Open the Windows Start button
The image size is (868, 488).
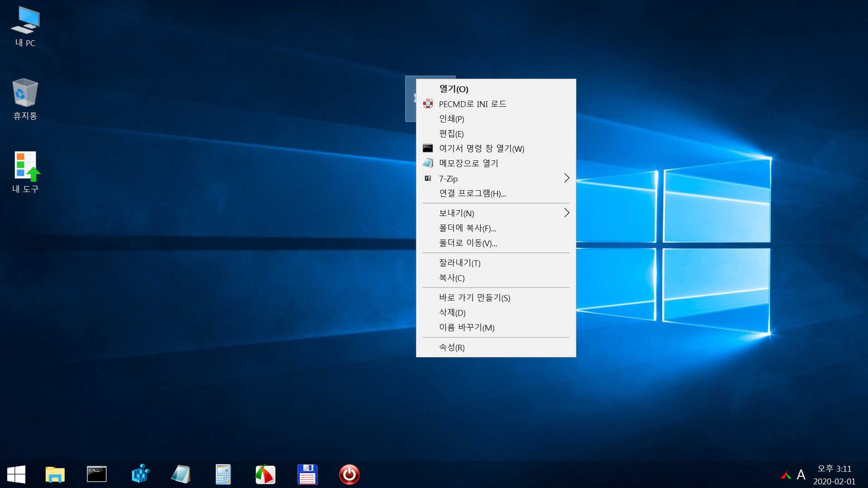point(16,474)
